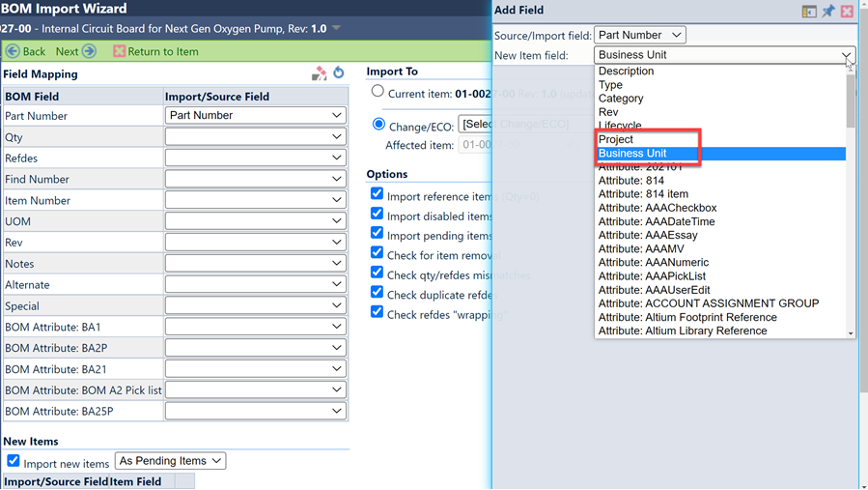Viewport: 868px width, 490px height.
Task: Pin the Add Field panel
Action: (x=828, y=11)
